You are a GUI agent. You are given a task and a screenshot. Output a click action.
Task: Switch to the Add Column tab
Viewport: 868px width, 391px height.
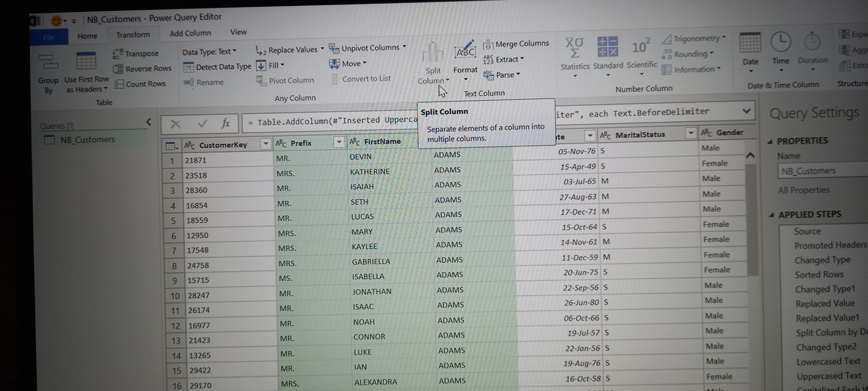(x=190, y=33)
